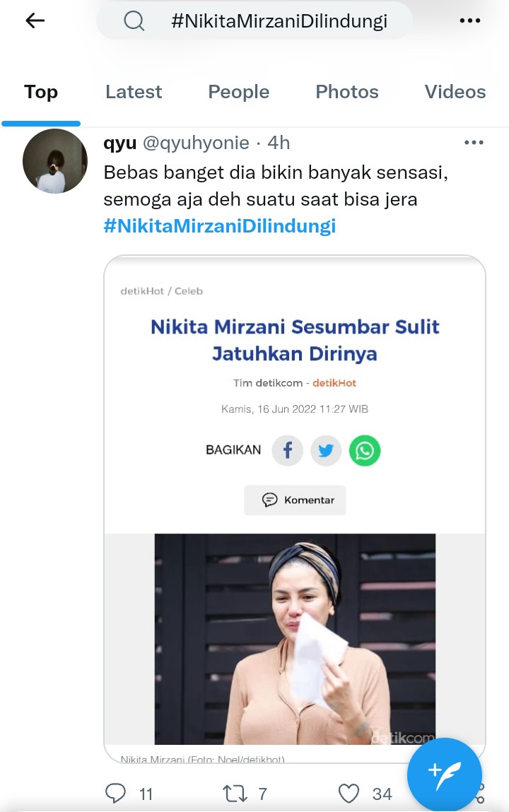The width and height of the screenshot is (509, 812).
Task: Open the #NikitaMirzaniDilindungi hashtag link in tweet
Action: click(x=219, y=226)
